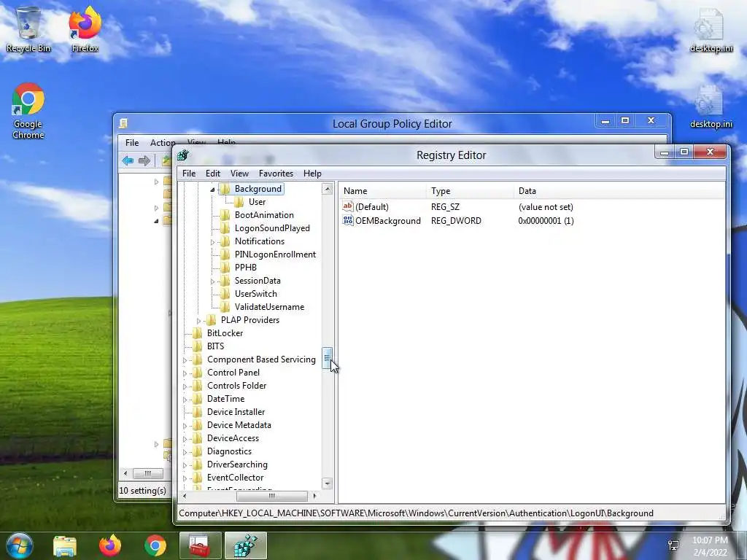Select the ValidateUsername key

click(269, 307)
